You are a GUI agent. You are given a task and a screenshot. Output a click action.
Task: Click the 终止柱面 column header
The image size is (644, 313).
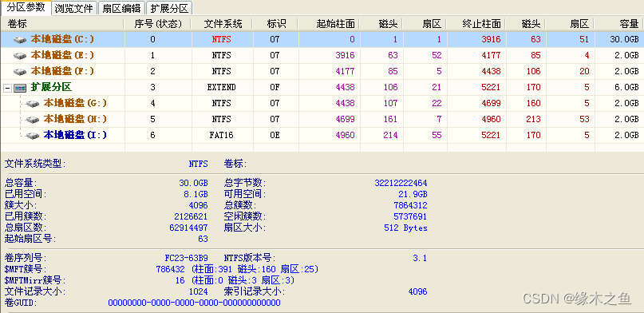[476, 24]
